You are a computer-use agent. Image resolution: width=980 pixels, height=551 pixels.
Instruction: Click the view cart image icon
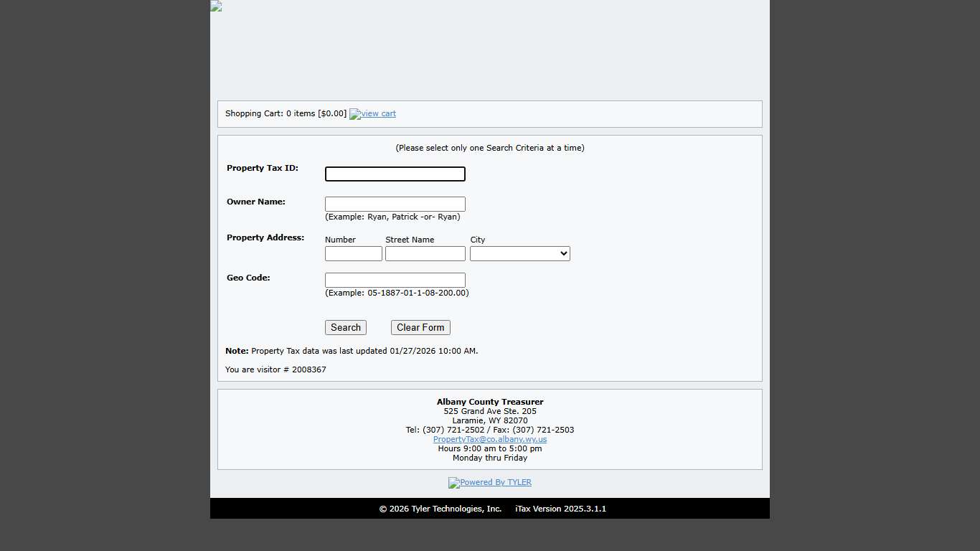click(354, 114)
